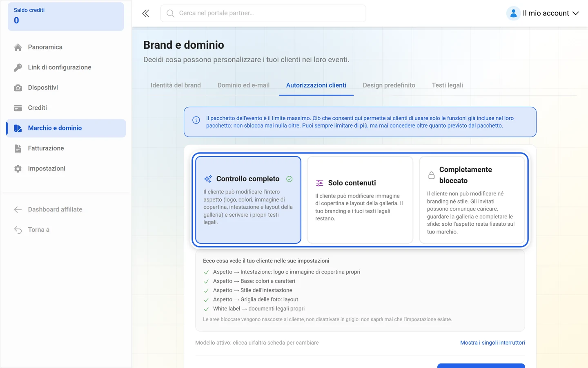The height and width of the screenshot is (368, 588).
Task: Open the Dominio ed e-mail tab
Action: 243,85
